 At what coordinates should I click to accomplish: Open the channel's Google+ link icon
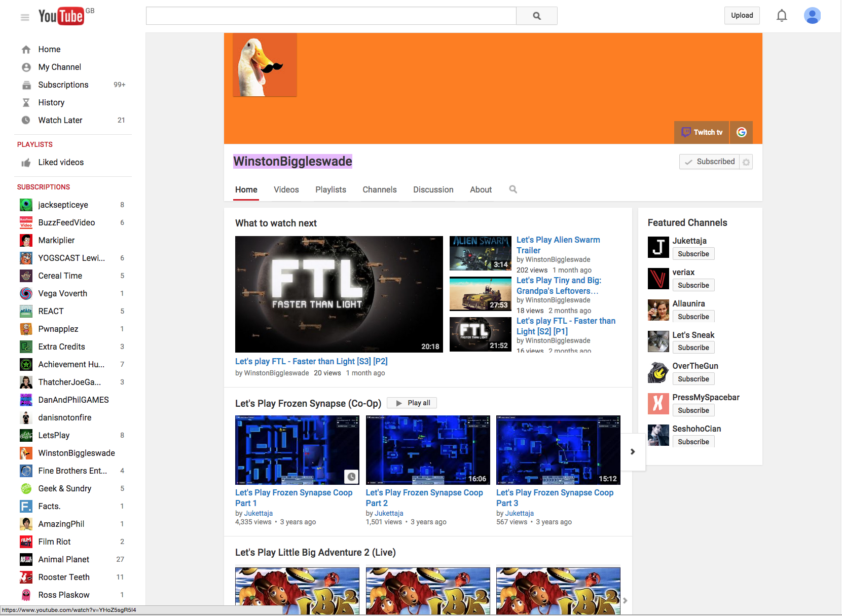(741, 132)
